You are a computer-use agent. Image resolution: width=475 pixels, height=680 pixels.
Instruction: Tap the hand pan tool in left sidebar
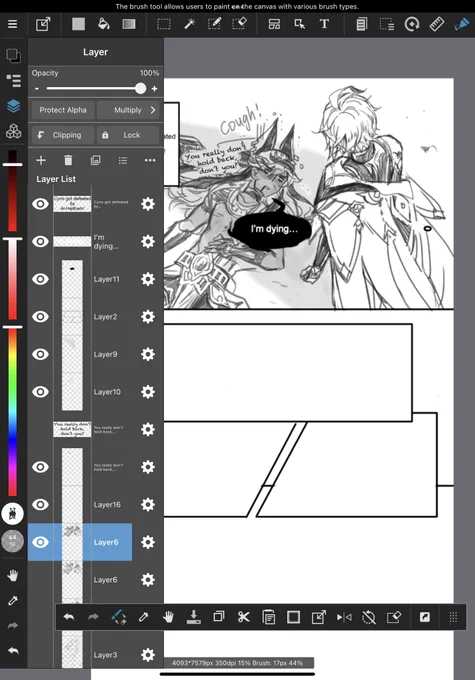tap(13, 576)
